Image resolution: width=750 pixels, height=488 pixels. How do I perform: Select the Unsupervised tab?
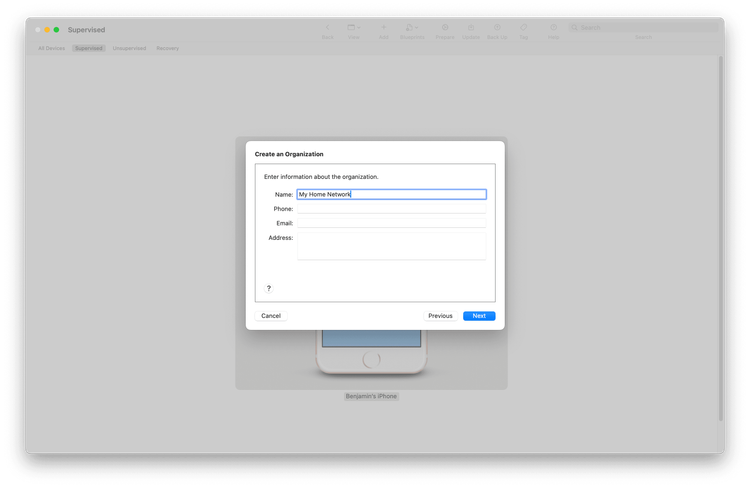tap(130, 48)
